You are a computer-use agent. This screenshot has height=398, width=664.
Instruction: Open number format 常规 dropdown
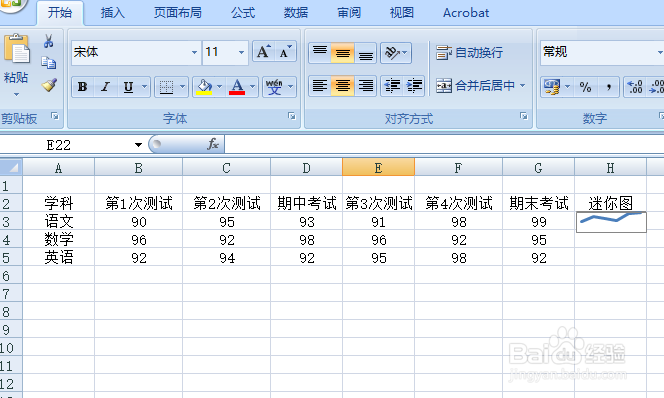pos(659,53)
